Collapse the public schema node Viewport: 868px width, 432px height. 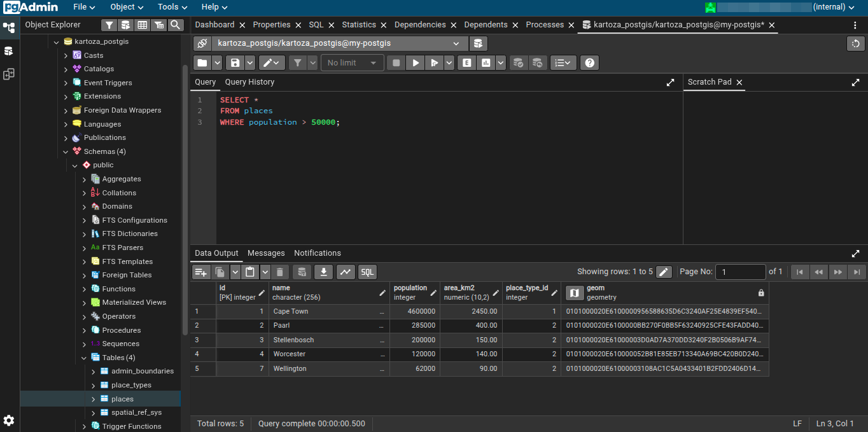pyautogui.click(x=74, y=165)
